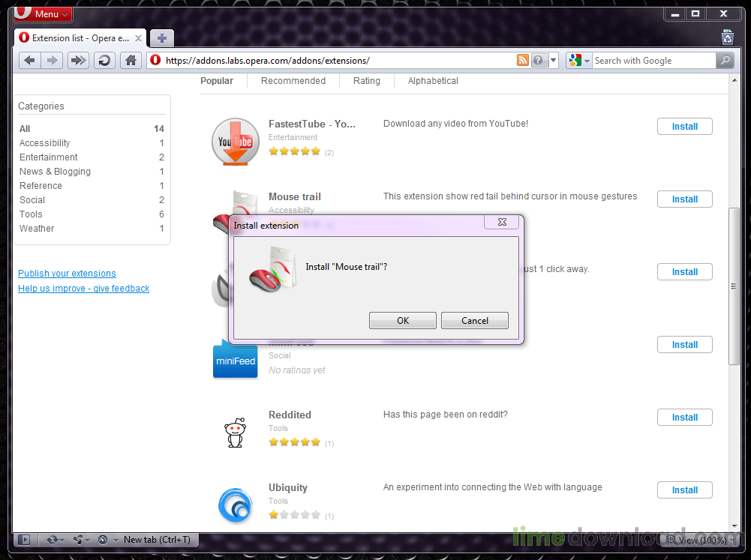Go to the Home page
The width and height of the screenshot is (751, 560).
pyautogui.click(x=131, y=60)
